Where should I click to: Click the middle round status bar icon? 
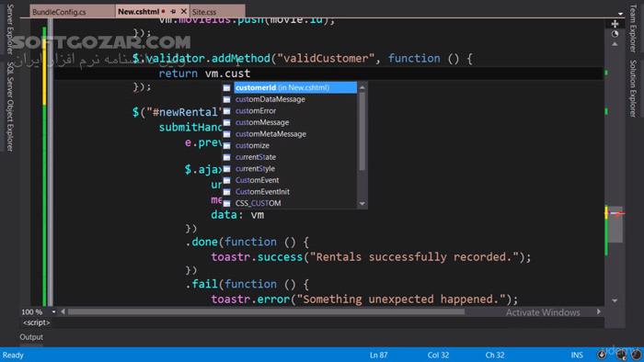(x=621, y=355)
